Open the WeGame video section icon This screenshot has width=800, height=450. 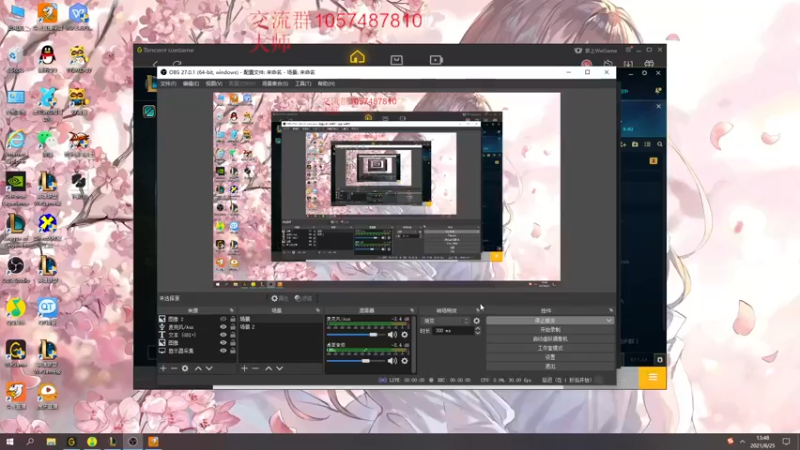pyautogui.click(x=436, y=60)
